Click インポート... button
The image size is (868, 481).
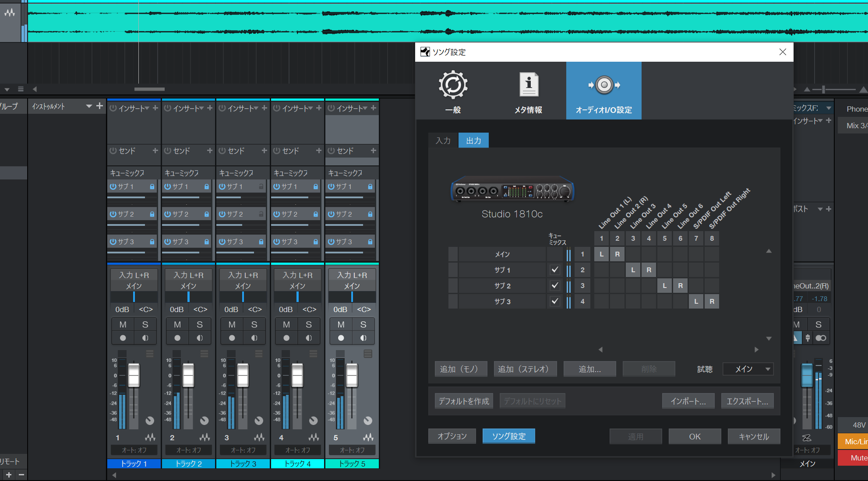click(x=688, y=401)
